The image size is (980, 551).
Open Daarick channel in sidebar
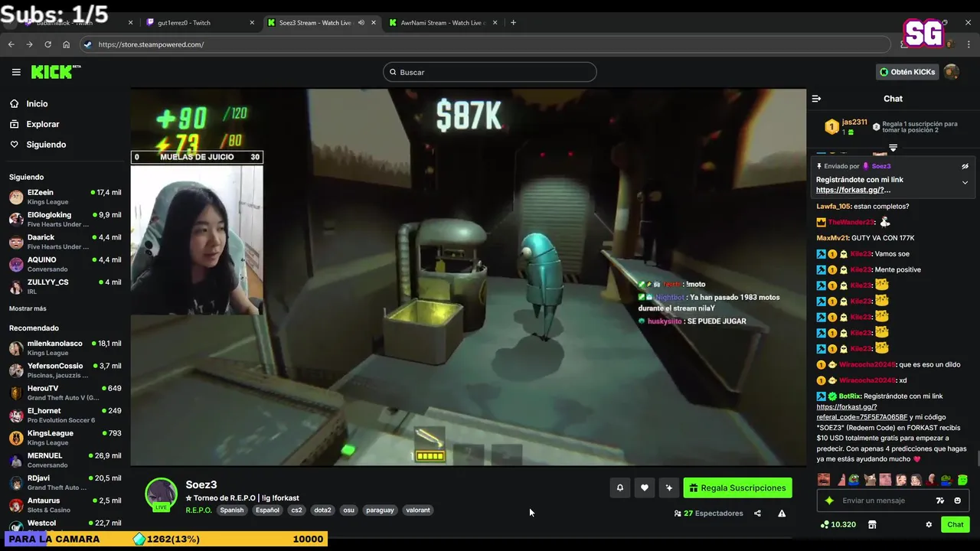point(65,242)
